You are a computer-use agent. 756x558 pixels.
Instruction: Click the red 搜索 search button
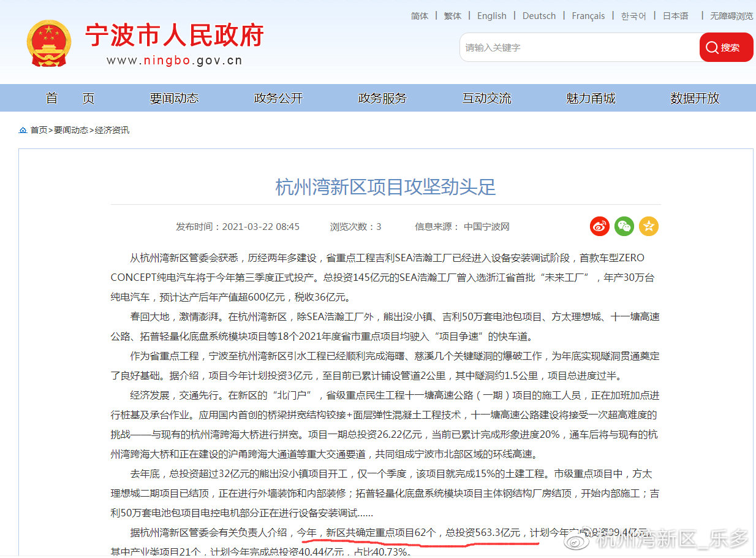pos(726,47)
